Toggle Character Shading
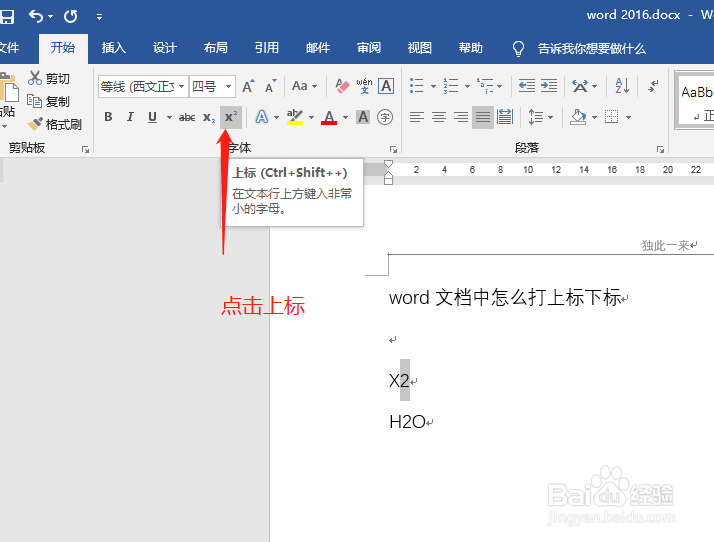Viewport: 714px width, 542px height. [x=363, y=117]
